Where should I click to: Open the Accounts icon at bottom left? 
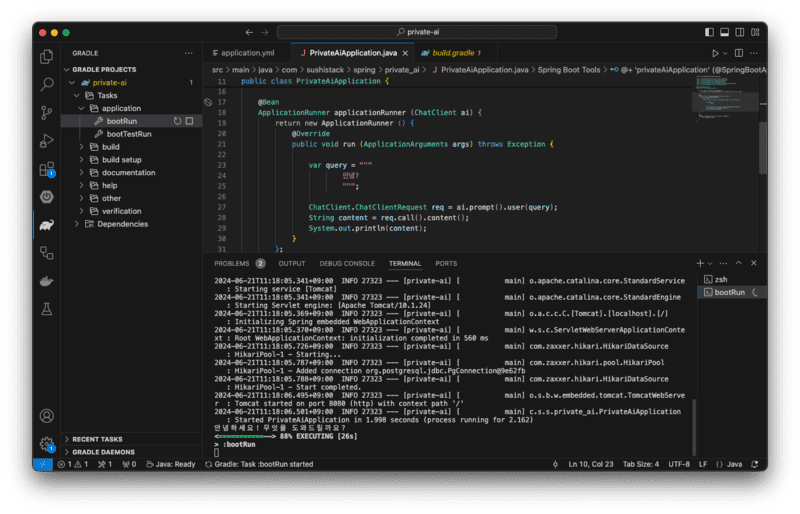[x=46, y=416]
